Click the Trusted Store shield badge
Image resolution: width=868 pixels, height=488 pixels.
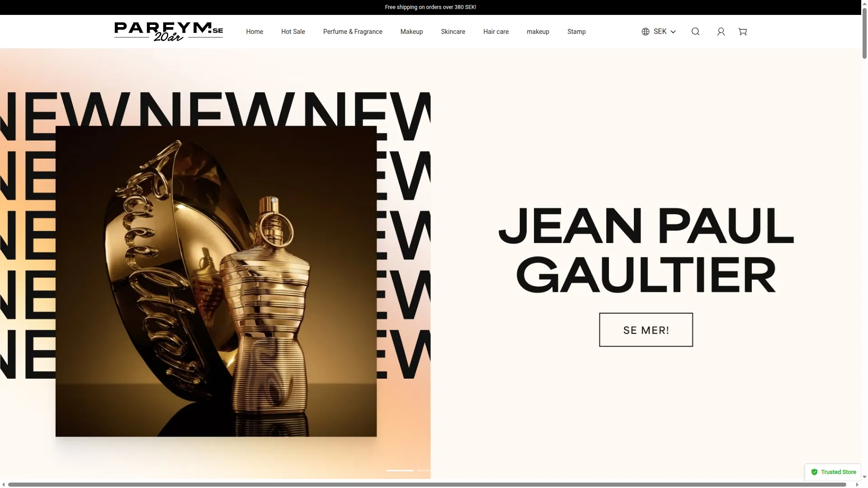pyautogui.click(x=833, y=472)
